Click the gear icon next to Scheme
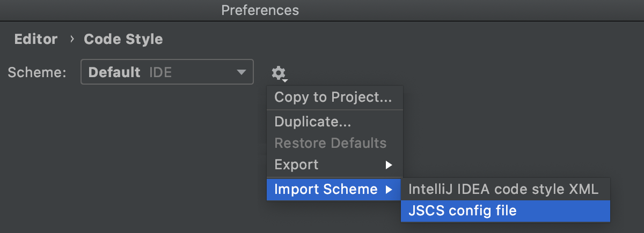The image size is (644, 233). pyautogui.click(x=278, y=72)
